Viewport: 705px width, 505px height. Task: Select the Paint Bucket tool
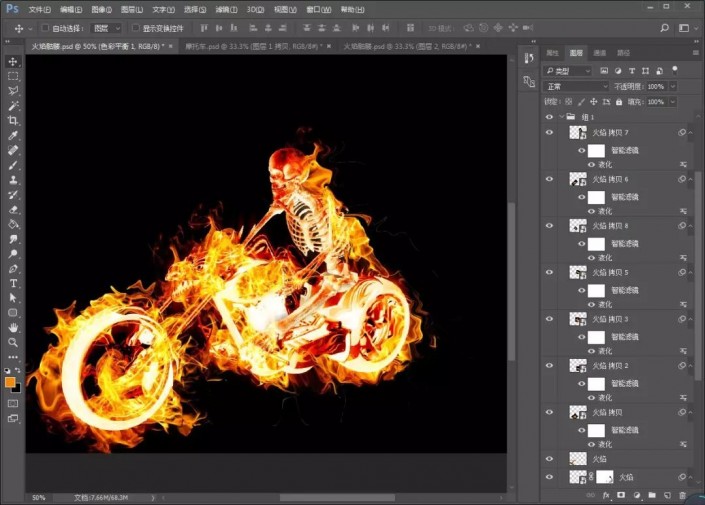13,224
